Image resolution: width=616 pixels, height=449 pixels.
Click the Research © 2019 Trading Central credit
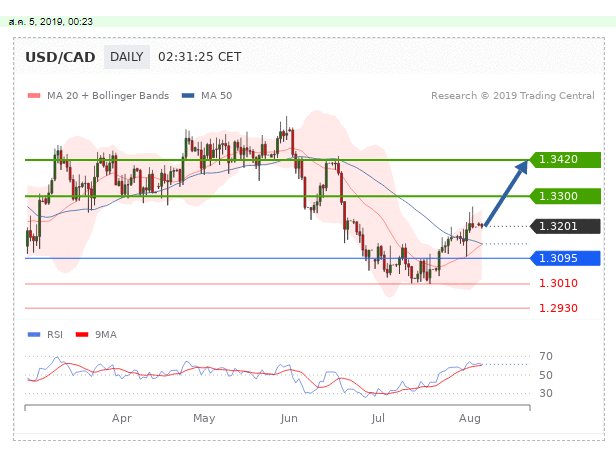point(513,96)
